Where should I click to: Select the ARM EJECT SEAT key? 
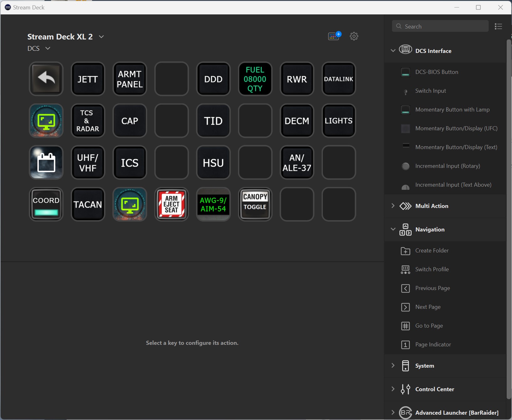pyautogui.click(x=172, y=205)
